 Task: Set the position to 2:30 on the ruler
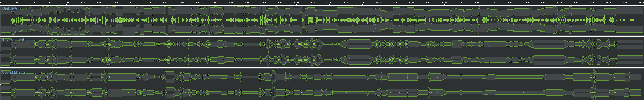[x=165, y=3]
